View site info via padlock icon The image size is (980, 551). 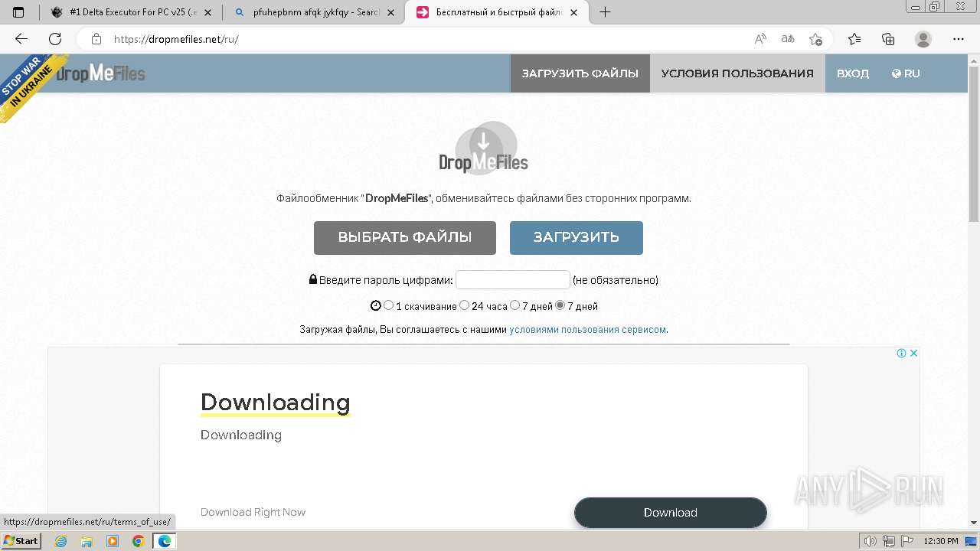(x=96, y=39)
